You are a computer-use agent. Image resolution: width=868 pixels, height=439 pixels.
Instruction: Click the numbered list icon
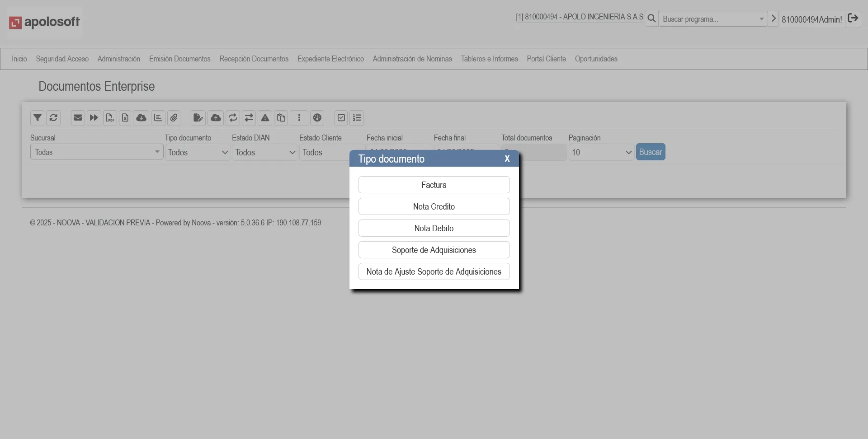coord(357,118)
